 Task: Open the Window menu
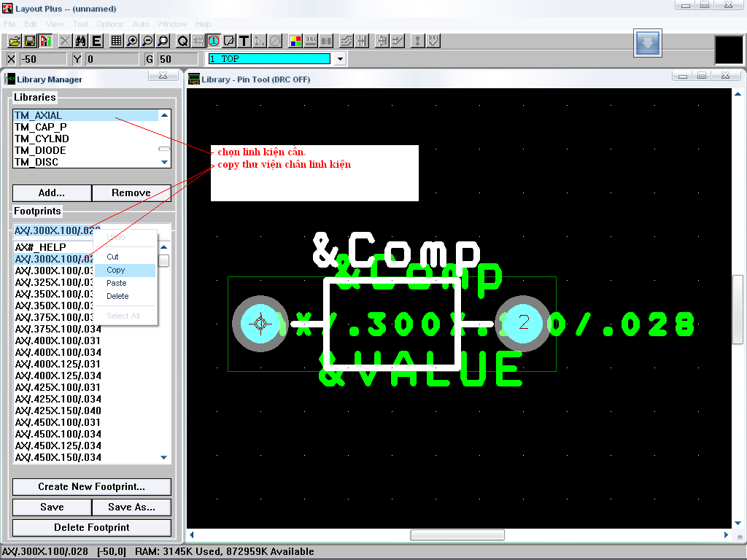click(x=171, y=24)
